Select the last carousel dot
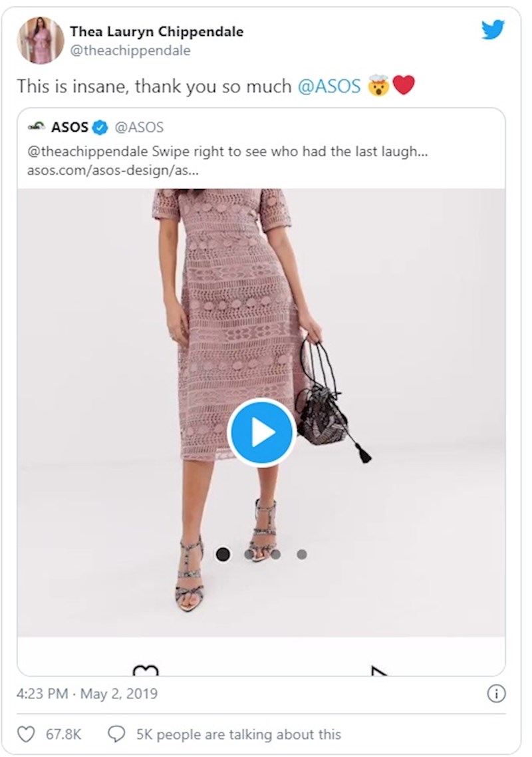 [301, 554]
